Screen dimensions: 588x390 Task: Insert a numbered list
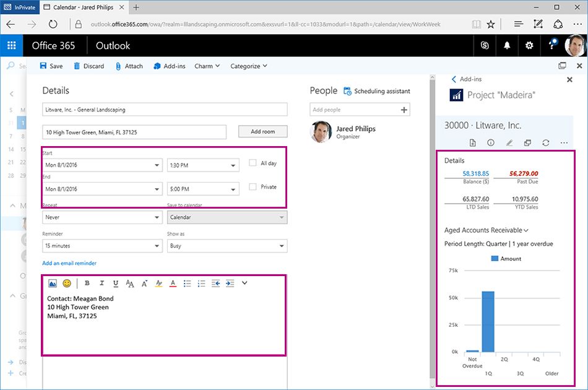[x=201, y=284]
